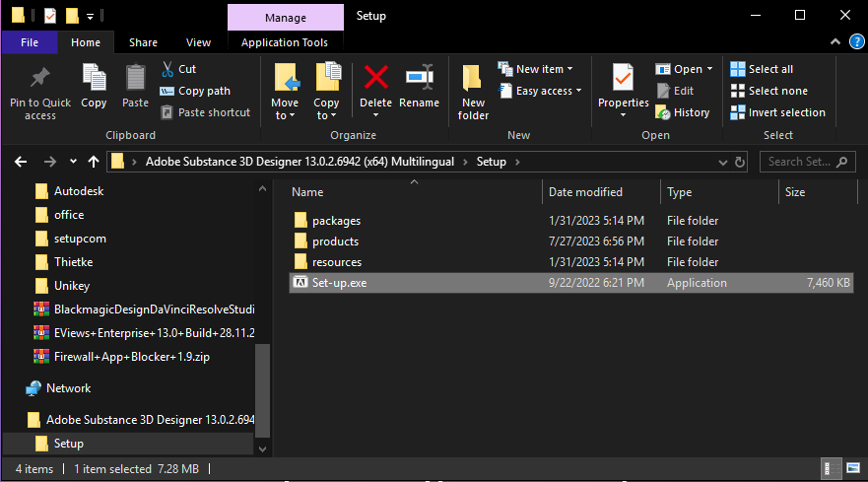Switch to Large icons view layout
Image resolution: width=868 pixels, height=482 pixels.
[x=853, y=469]
